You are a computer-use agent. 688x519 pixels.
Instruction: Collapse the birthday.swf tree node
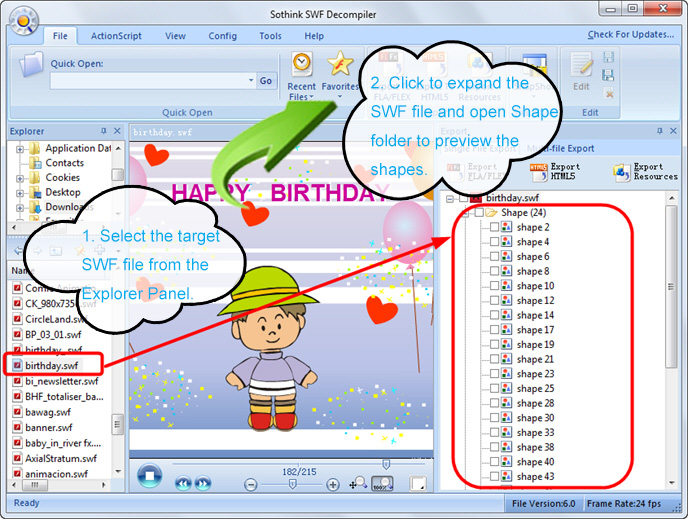(449, 198)
